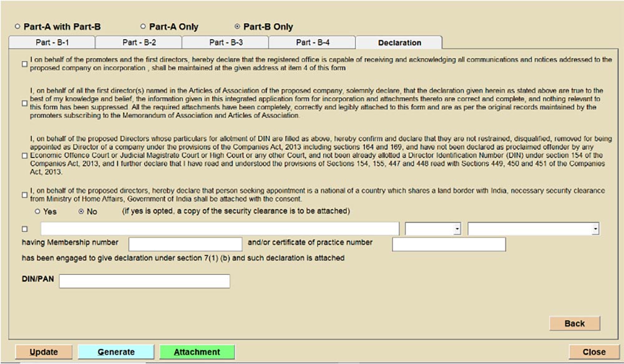The height and width of the screenshot is (364, 624).
Task: Enable the DIN allotment declaration checkbox
Action: point(24,155)
